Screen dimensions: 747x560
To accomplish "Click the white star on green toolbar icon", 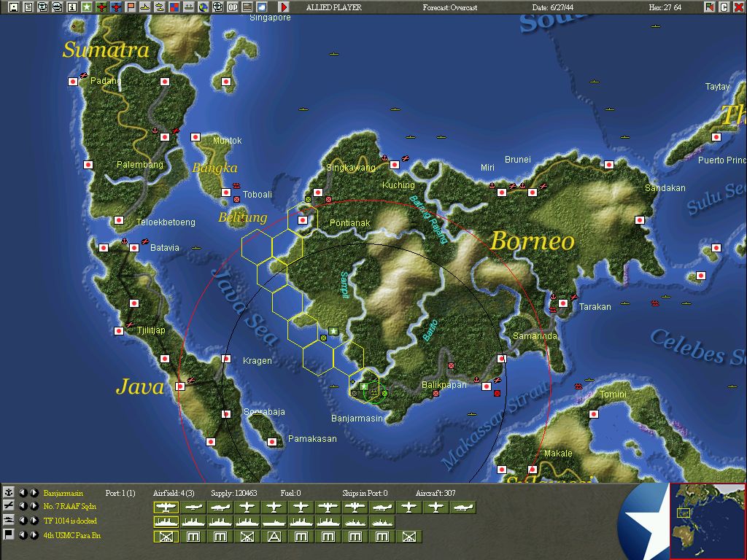I will pos(86,7).
